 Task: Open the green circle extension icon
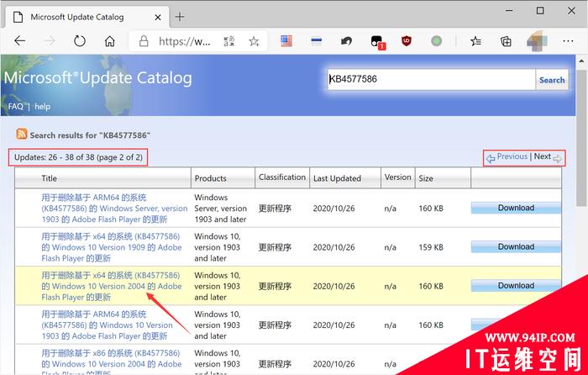[x=436, y=40]
